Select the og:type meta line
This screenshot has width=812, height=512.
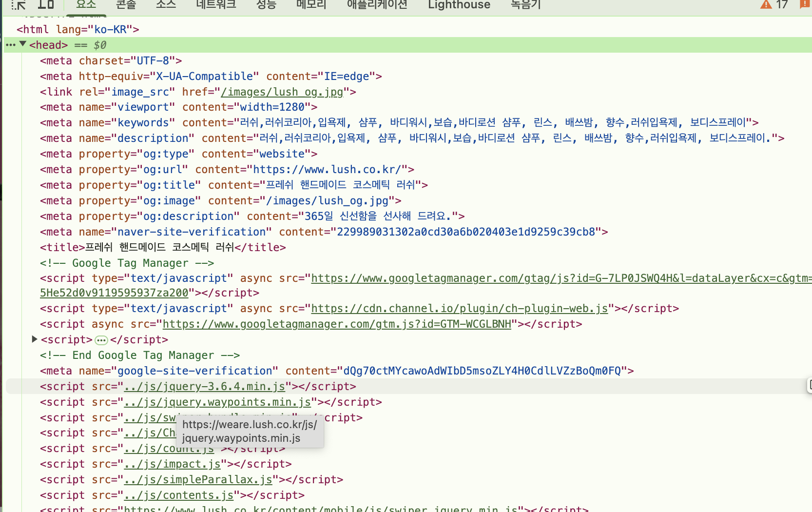click(178, 154)
